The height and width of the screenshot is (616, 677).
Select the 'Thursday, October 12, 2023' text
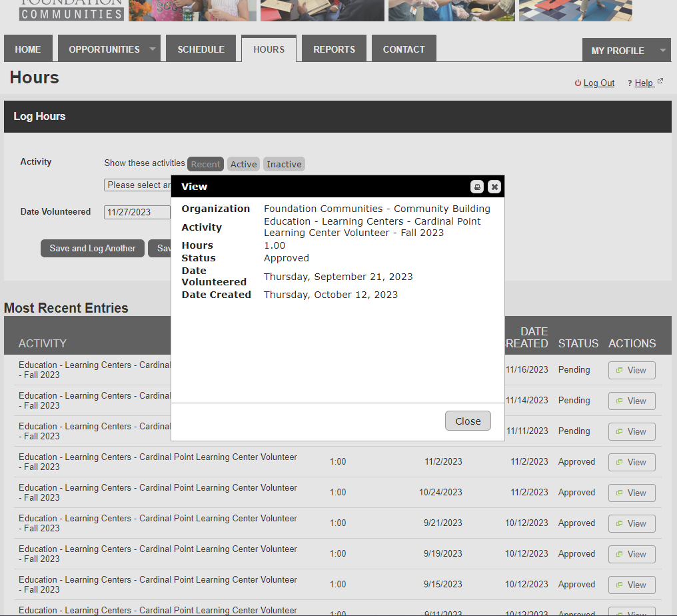pyautogui.click(x=331, y=295)
